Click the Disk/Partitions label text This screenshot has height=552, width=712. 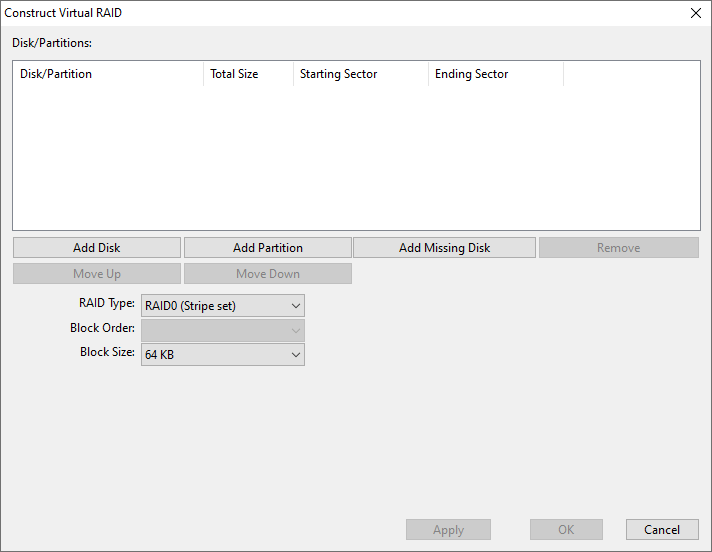[52, 43]
